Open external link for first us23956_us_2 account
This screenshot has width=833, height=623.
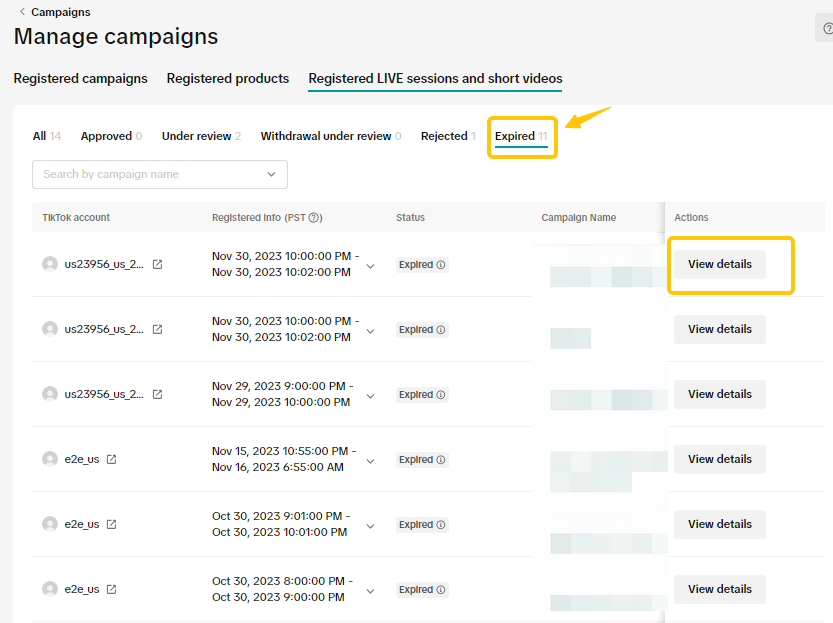click(157, 265)
